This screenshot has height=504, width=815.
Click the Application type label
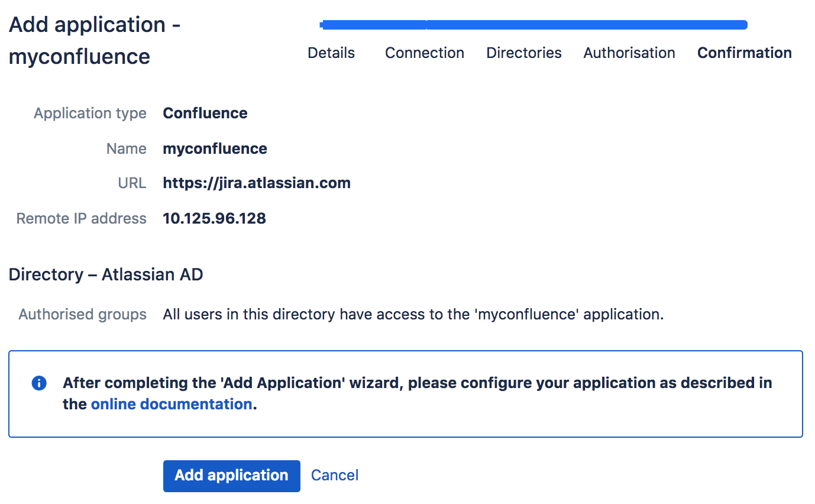coord(90,113)
